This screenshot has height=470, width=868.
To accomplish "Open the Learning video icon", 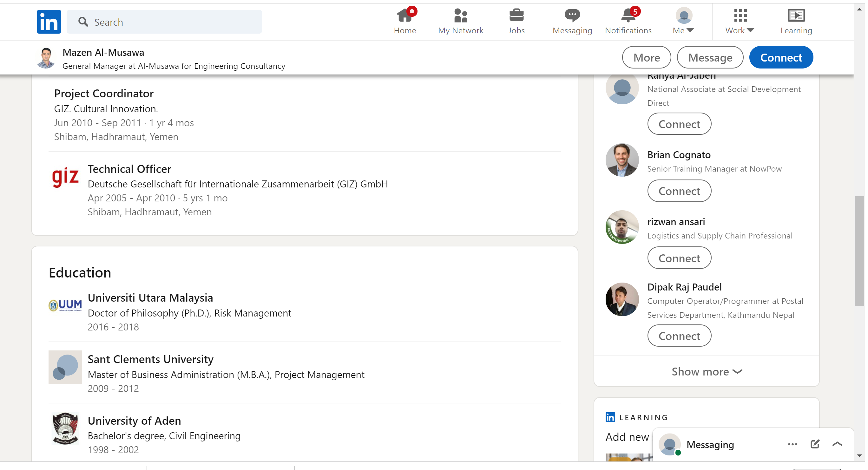I will (796, 16).
